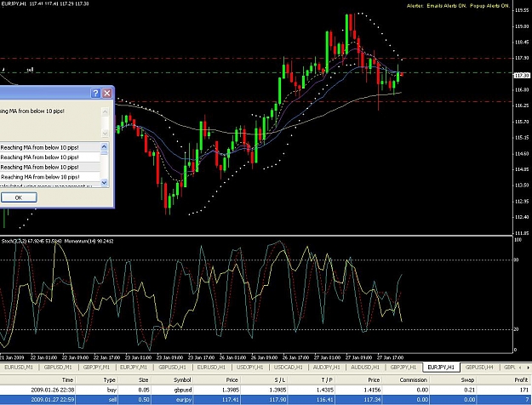The image size is (532, 405).
Task: Click the EURJPY,H1 chart title text
Action: 45,4
